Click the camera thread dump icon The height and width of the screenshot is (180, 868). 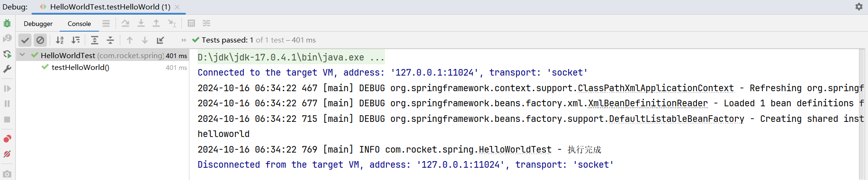tap(7, 174)
